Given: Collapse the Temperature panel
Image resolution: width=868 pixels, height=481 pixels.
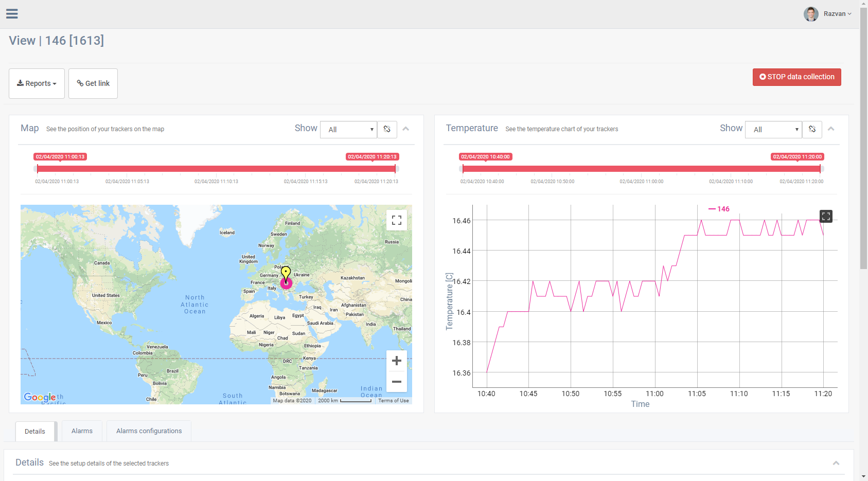Looking at the screenshot, I should [830, 129].
